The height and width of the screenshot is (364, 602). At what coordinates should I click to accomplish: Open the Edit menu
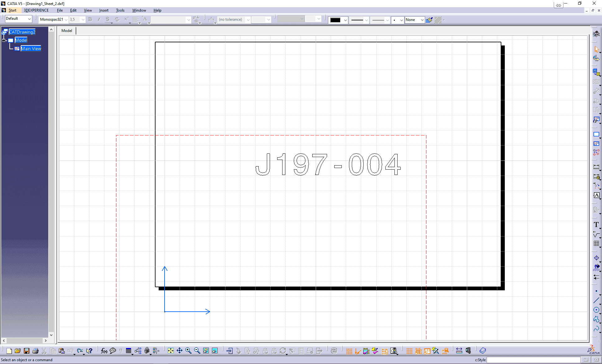point(73,10)
